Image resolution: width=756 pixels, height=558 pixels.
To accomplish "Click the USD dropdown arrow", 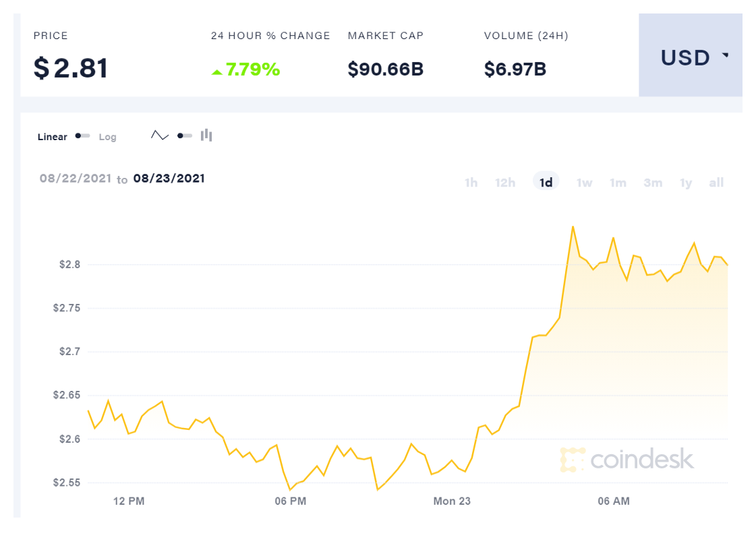I will point(725,55).
